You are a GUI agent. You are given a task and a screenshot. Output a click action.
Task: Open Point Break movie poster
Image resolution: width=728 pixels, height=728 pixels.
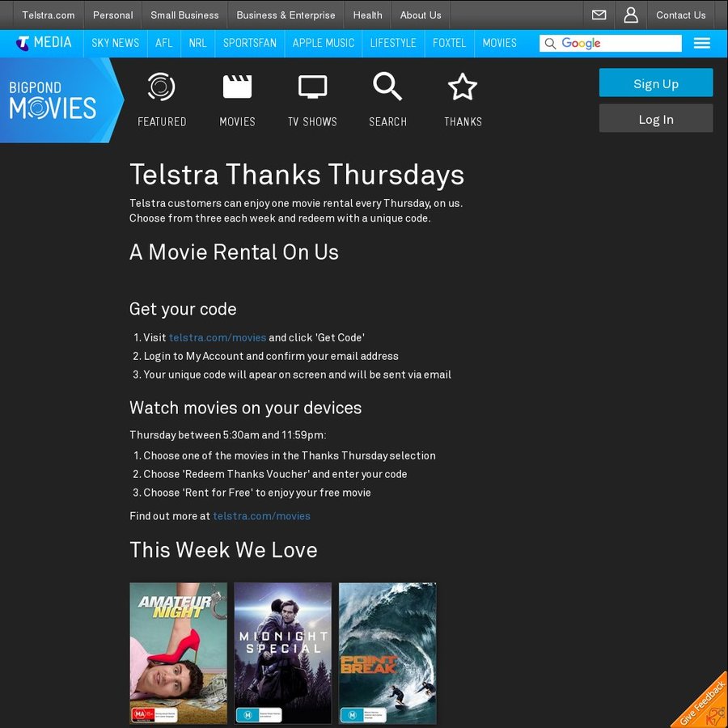(387, 653)
